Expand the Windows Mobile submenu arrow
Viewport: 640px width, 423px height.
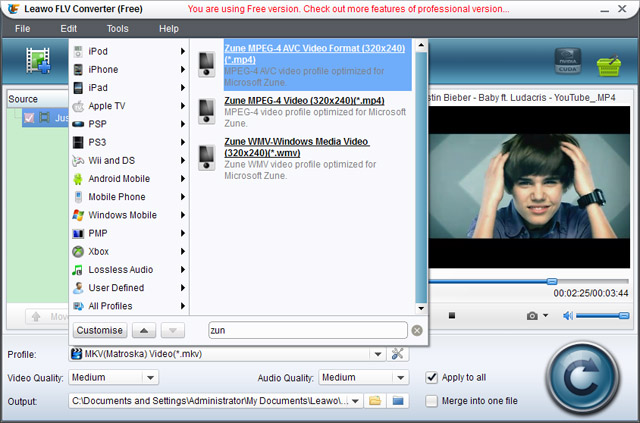183,215
